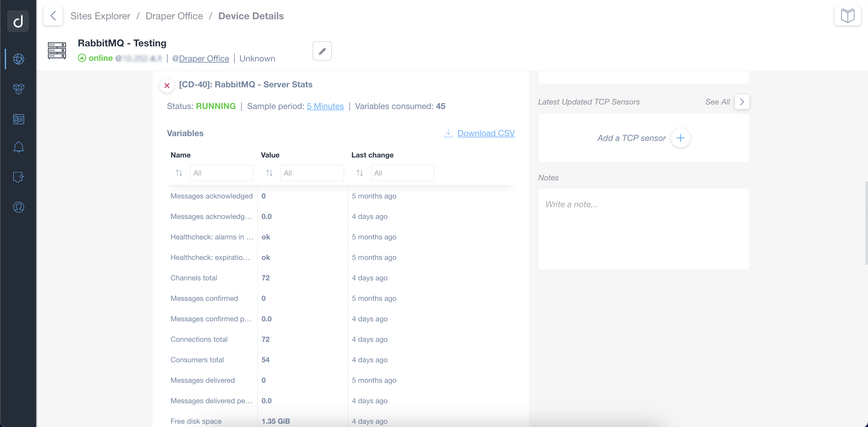Image resolution: width=868 pixels, height=427 pixels.
Task: Add a TCP sensor with plus button
Action: [680, 138]
